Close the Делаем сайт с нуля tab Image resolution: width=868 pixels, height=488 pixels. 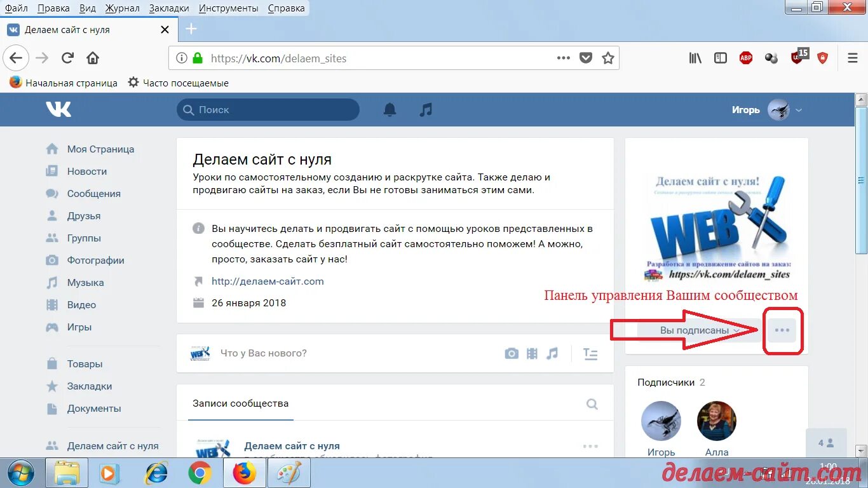pyautogui.click(x=165, y=30)
